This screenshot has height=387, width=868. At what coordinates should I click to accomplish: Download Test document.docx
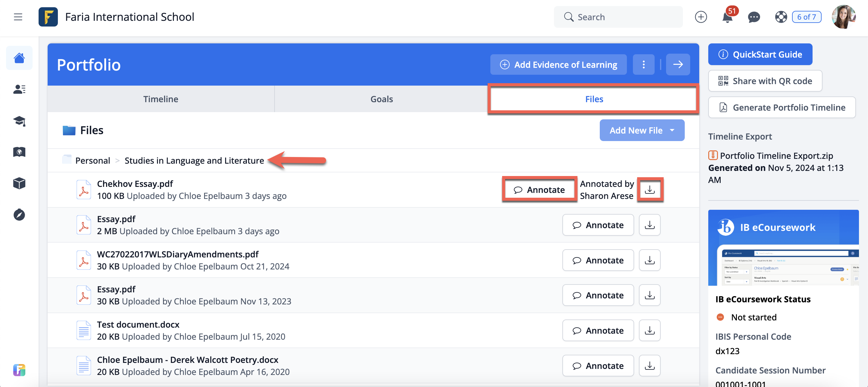click(650, 330)
